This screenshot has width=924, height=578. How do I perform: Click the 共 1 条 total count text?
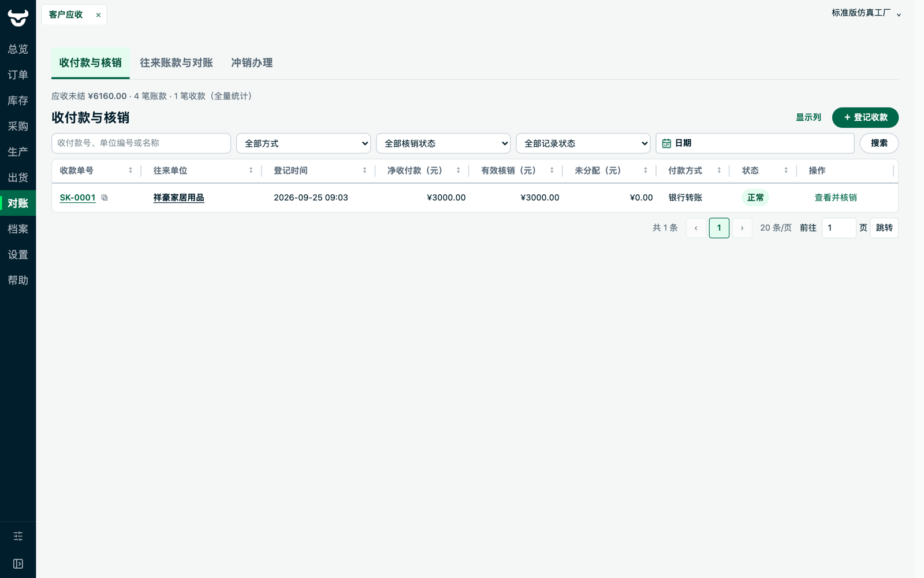(665, 228)
